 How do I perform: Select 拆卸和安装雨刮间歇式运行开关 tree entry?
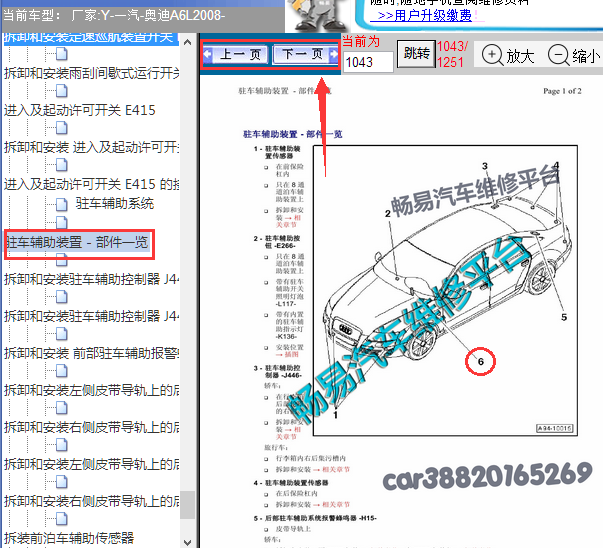pyautogui.click(x=92, y=73)
